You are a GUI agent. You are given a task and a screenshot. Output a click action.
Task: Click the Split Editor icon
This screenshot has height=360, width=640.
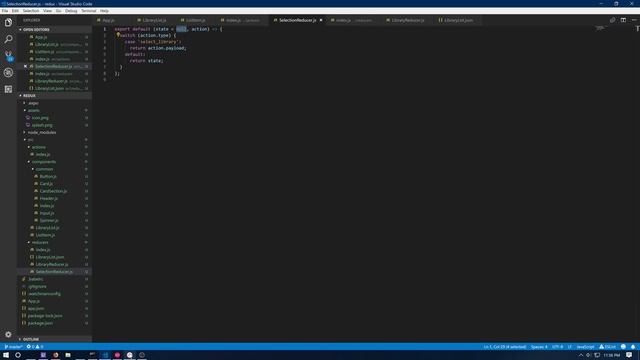pyautogui.click(x=623, y=20)
